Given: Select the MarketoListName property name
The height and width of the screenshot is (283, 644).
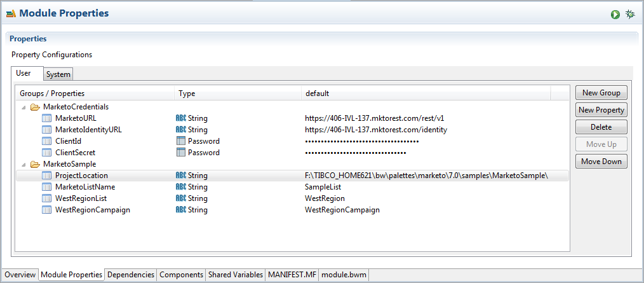Looking at the screenshot, I should 85,187.
